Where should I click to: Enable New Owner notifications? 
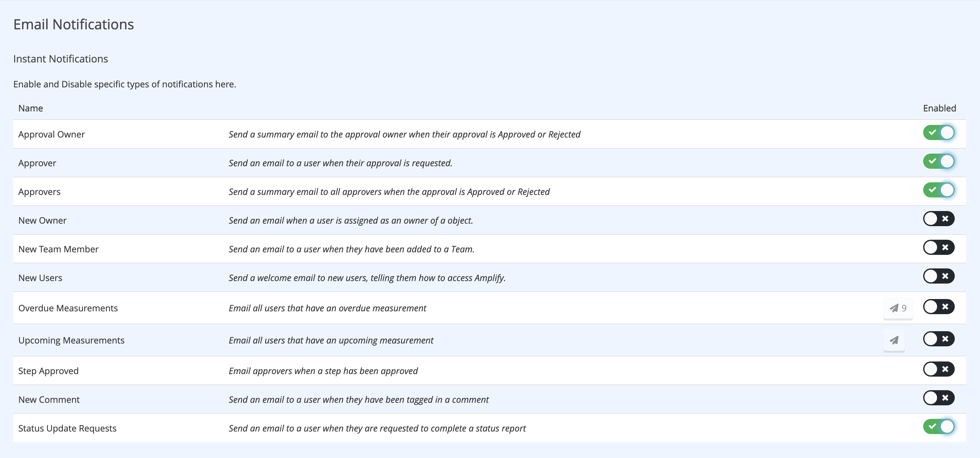(x=939, y=219)
